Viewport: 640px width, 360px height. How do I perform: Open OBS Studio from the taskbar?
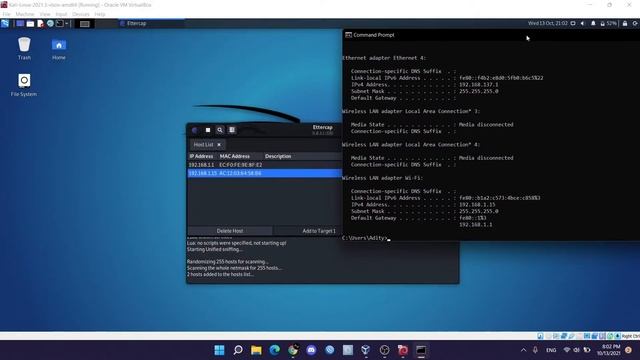[x=384, y=350]
